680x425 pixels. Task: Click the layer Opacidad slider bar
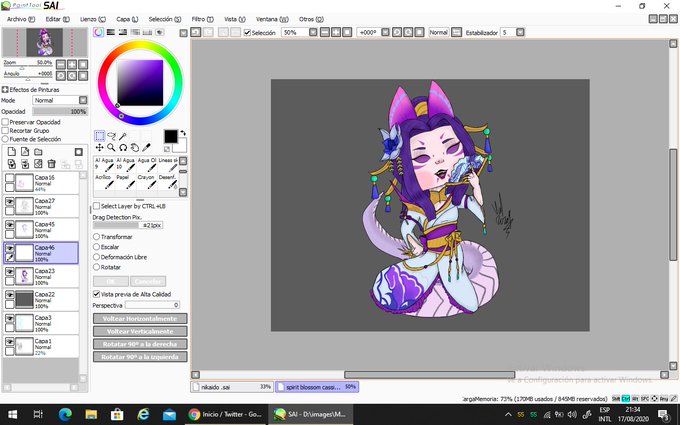(x=60, y=111)
